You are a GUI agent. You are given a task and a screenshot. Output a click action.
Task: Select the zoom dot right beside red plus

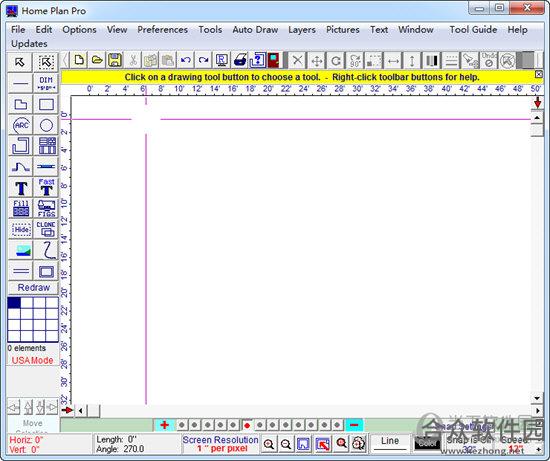point(181,425)
